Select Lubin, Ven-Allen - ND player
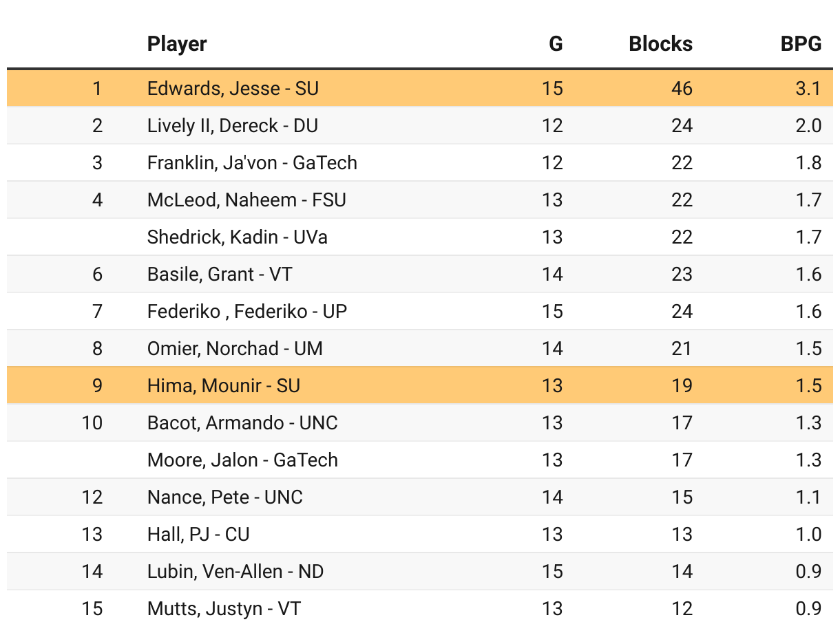This screenshot has height=633, width=840. pos(235,571)
